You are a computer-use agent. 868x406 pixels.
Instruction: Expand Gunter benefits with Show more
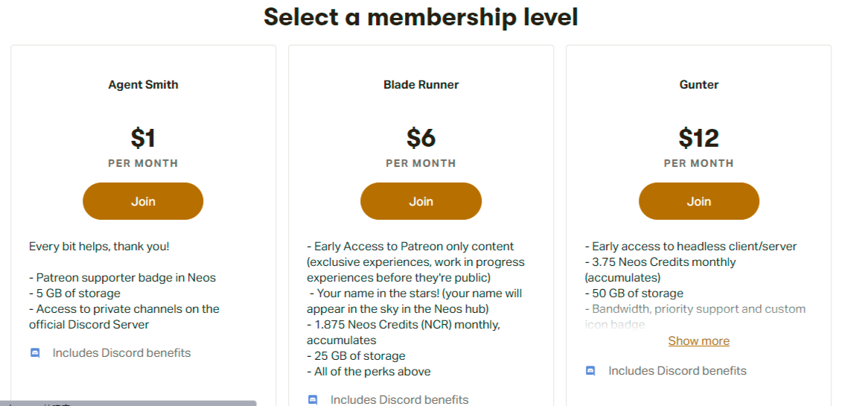point(698,341)
